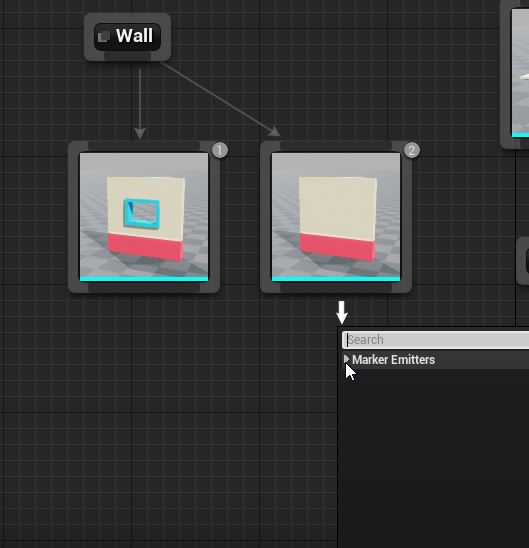Click the small square icon beside Wall
The image size is (529, 548).
[x=104, y=37]
